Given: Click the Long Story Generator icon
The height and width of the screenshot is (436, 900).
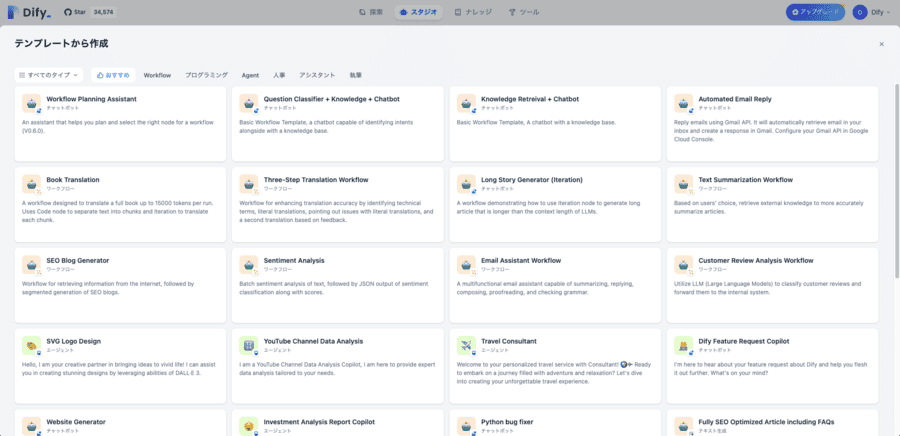Looking at the screenshot, I should (x=466, y=184).
